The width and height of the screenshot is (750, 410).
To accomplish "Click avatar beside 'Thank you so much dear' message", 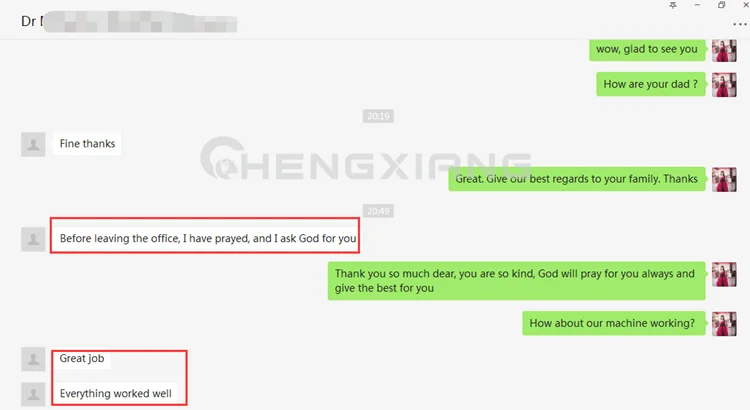I will point(724,274).
